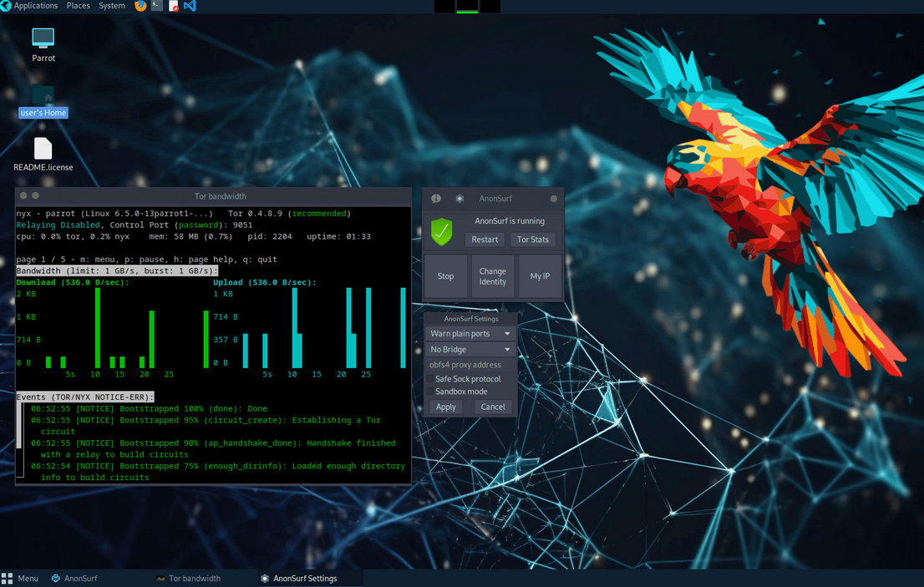Image resolution: width=924 pixels, height=587 pixels.
Task: Switch to the Tor bandwidth taskbar entry
Action: 189,578
